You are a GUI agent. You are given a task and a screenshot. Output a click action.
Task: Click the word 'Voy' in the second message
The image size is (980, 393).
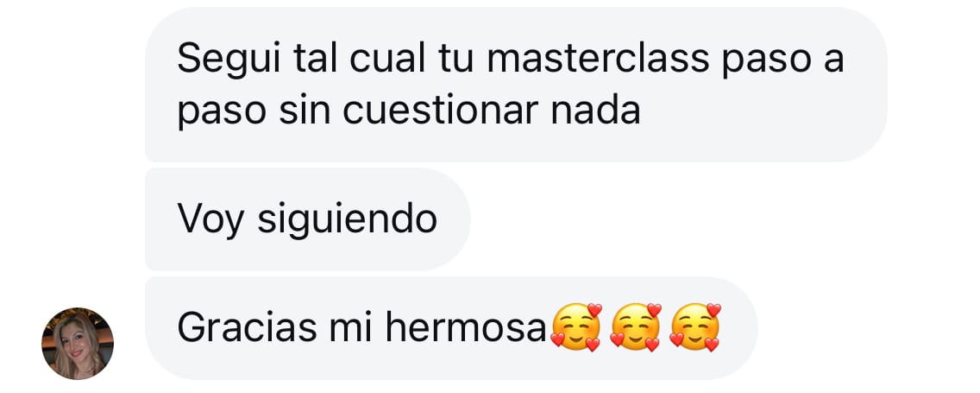point(210,221)
